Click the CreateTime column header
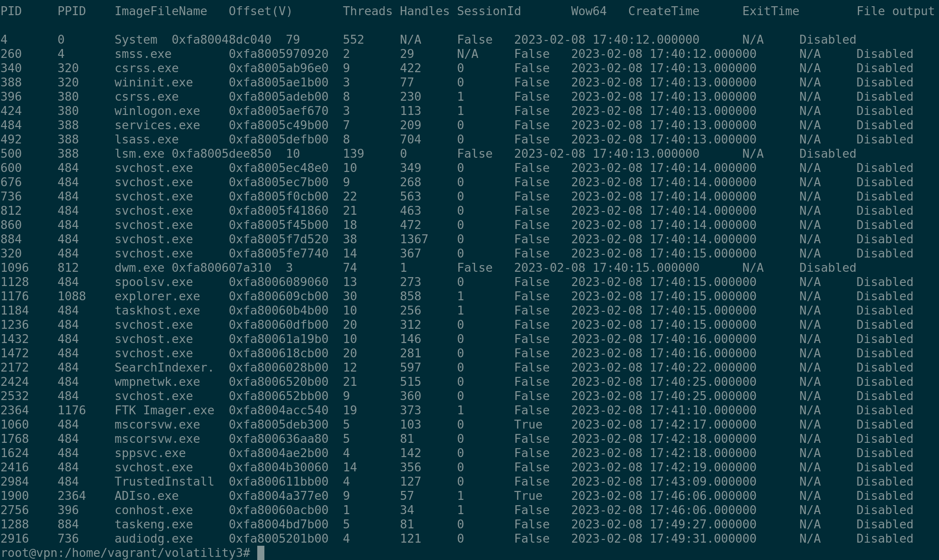 pos(663,11)
